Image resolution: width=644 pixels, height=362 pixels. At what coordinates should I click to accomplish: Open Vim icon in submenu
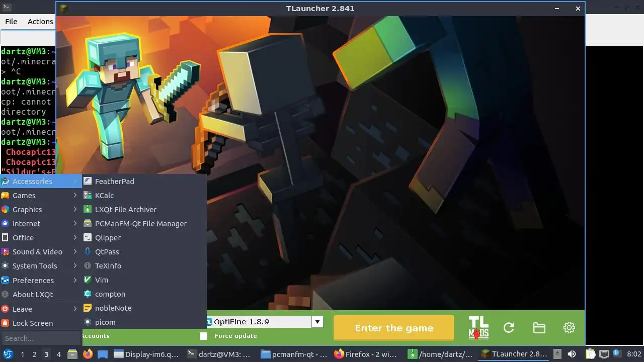(x=88, y=280)
